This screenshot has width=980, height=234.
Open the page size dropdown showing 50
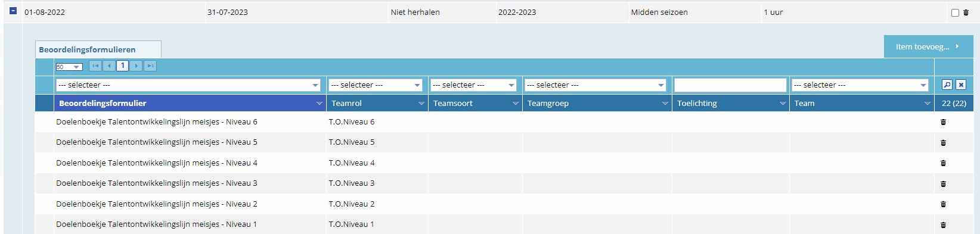coord(69,67)
